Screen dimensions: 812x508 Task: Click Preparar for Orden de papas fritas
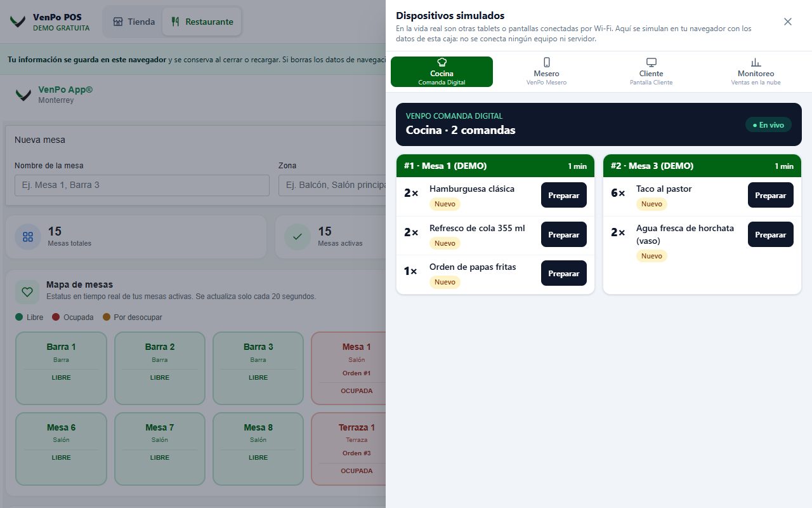point(564,274)
